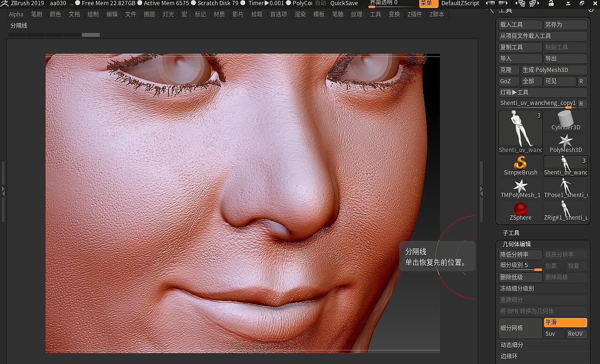Adjust the Shenti_uv_wancheng_copy1 tool slider
The width and height of the screenshot is (600, 364).
537,104
